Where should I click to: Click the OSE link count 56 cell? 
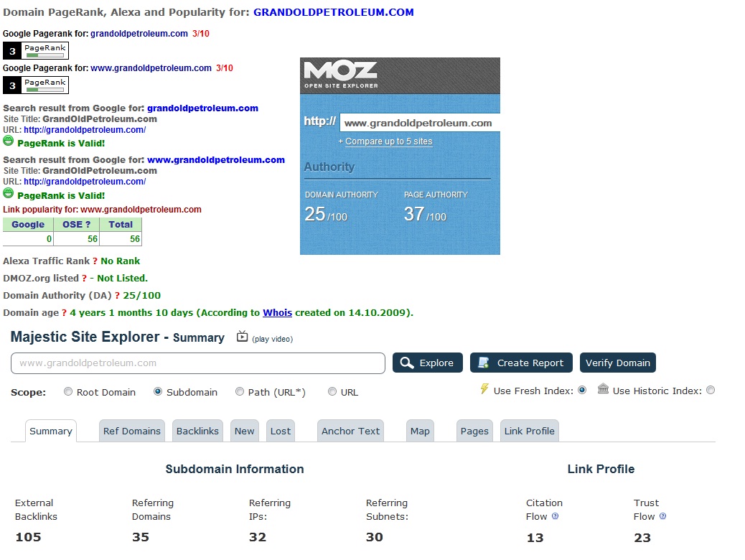(x=77, y=238)
